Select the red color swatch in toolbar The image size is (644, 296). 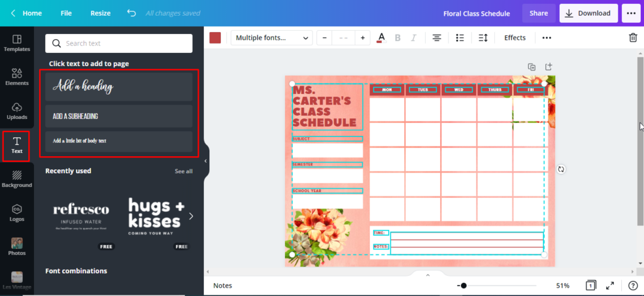tap(215, 38)
